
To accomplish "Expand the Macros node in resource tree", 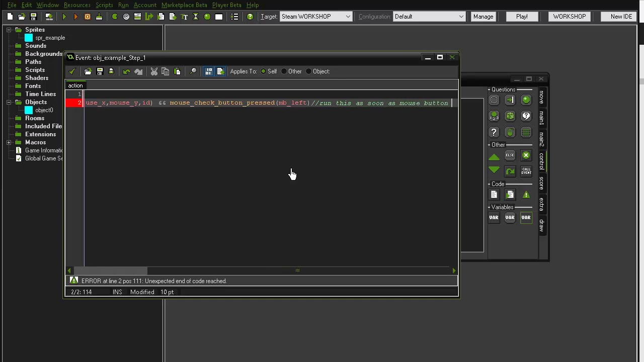I will [9, 142].
